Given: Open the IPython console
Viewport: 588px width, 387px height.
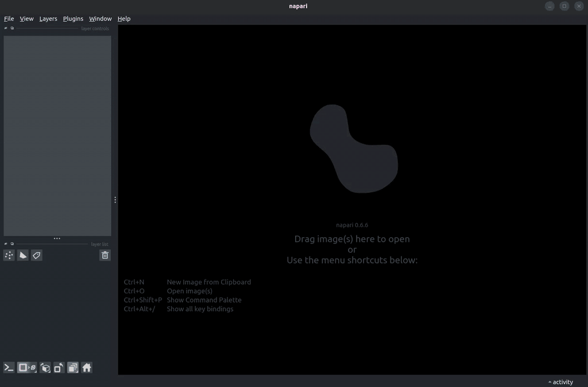Looking at the screenshot, I should click(x=9, y=367).
